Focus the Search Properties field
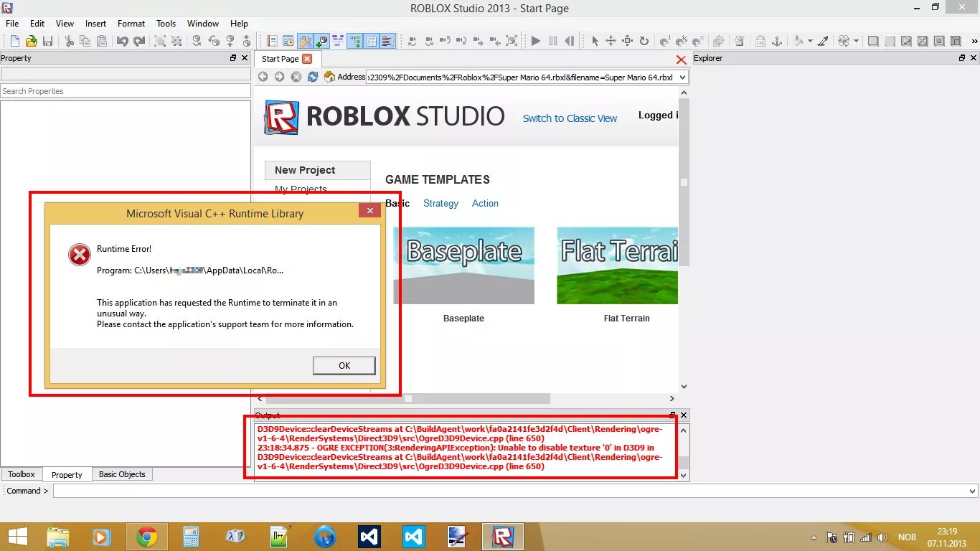 coord(126,91)
